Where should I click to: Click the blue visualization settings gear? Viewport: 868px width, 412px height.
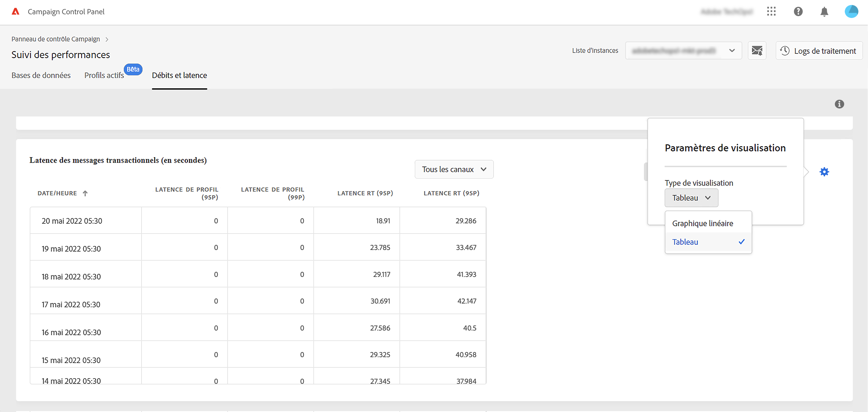click(x=824, y=172)
